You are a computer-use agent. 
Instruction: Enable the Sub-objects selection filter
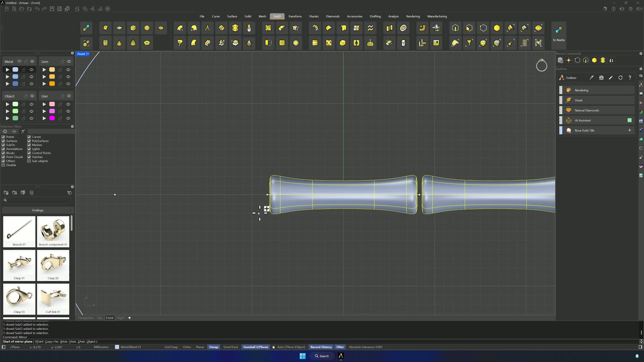tap(29, 161)
